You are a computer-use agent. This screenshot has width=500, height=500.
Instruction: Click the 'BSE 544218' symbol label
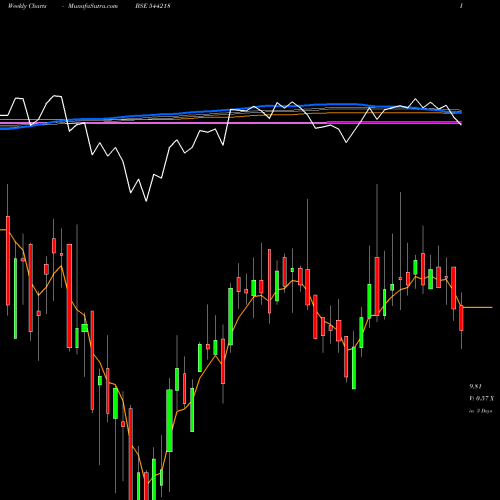click(153, 6)
